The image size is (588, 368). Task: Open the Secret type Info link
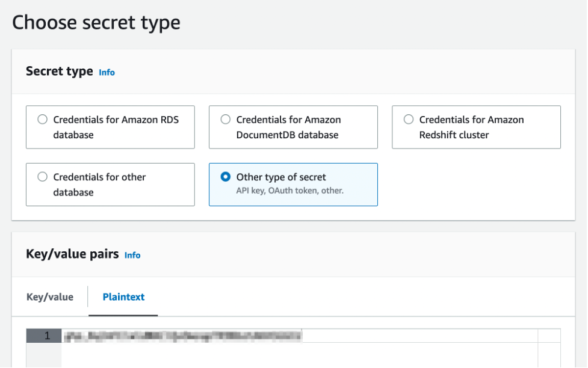[107, 72]
